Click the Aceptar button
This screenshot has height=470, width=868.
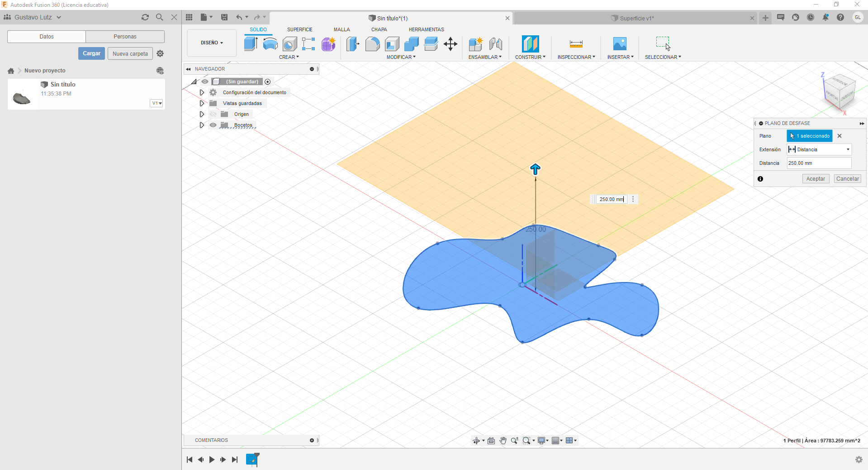816,179
